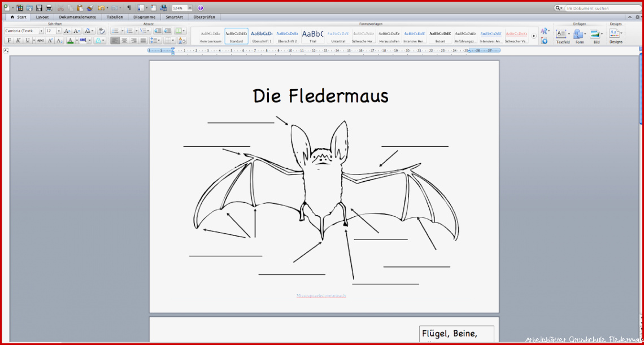Image resolution: width=644 pixels, height=345 pixels.
Task: Open the text effects A dropdown
Action: [x=99, y=40]
